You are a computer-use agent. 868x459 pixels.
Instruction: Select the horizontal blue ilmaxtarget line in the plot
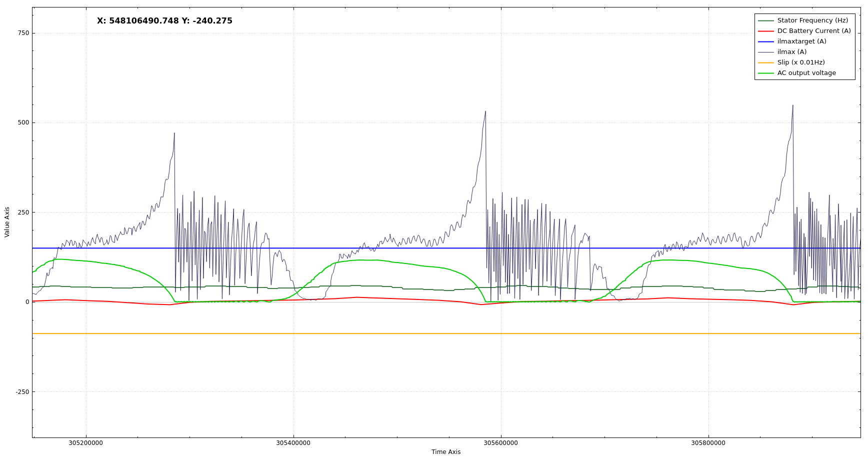coord(446,248)
